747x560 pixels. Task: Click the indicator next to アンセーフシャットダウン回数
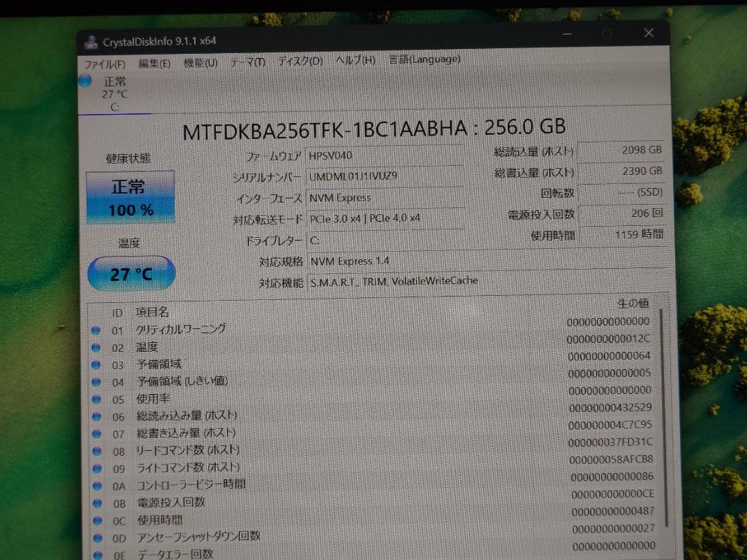pos(95,538)
